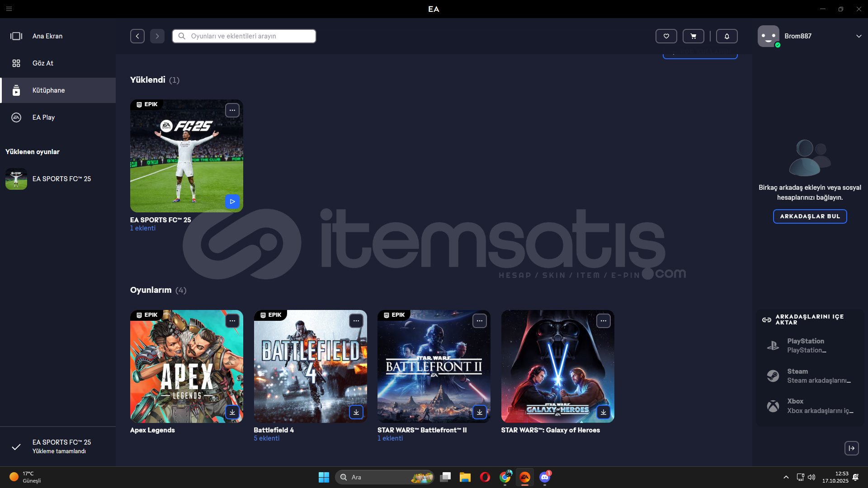Download STAR WARS Battlefront II
Image resolution: width=868 pixels, height=488 pixels.
[x=479, y=412]
